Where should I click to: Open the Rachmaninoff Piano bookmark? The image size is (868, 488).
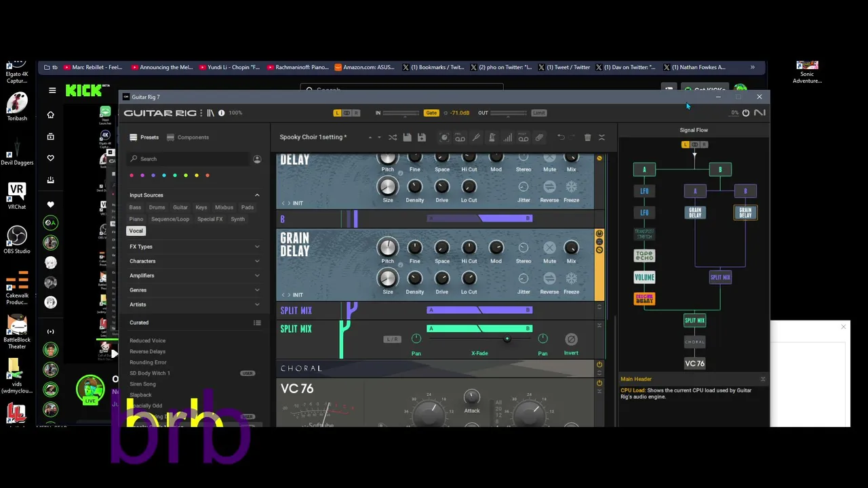[298, 67]
